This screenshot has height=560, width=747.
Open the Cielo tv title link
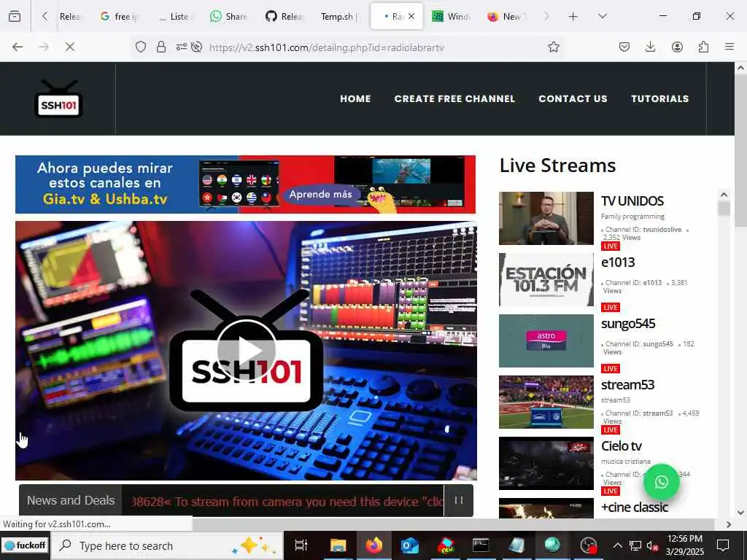tap(622, 446)
